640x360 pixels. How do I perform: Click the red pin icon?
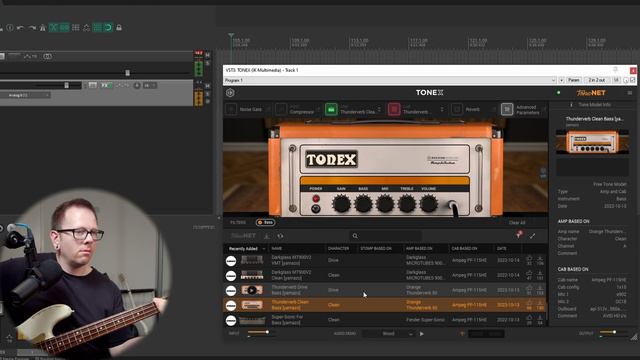pos(519,234)
